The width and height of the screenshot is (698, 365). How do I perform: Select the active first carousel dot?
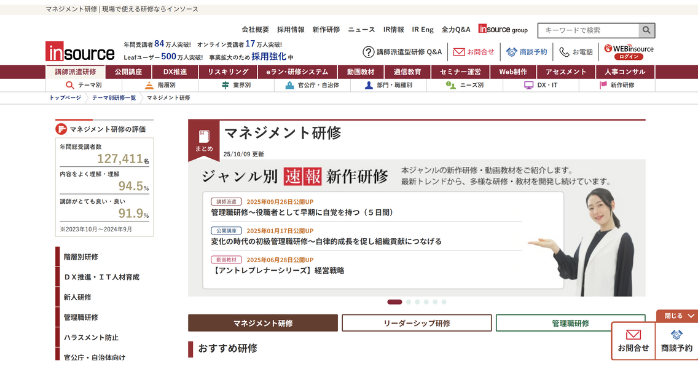pos(394,302)
